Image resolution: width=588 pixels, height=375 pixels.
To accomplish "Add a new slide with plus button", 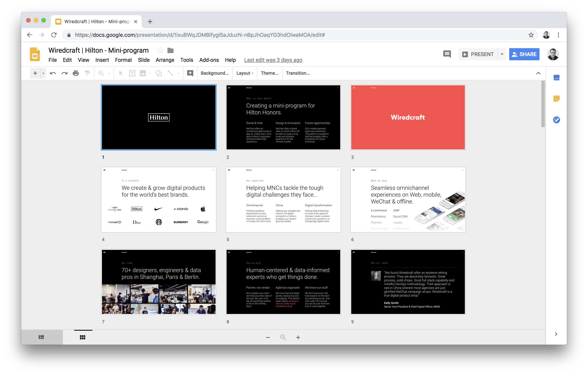I will pos(35,73).
